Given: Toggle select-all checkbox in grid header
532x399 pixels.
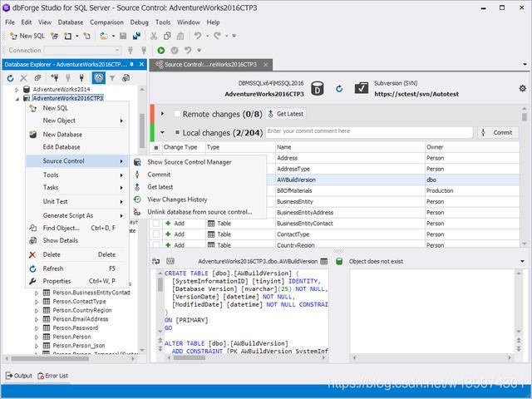Looking at the screenshot, I should pyautogui.click(x=155, y=148).
